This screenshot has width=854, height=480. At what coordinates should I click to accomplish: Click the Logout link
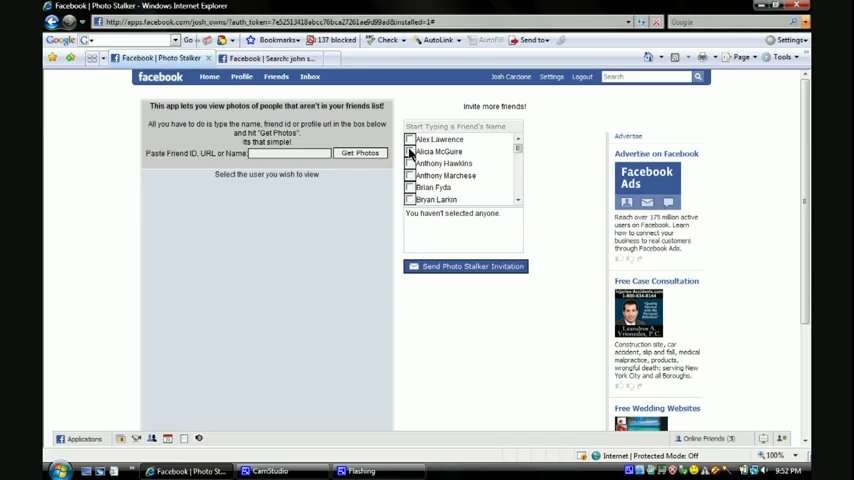coord(582,77)
